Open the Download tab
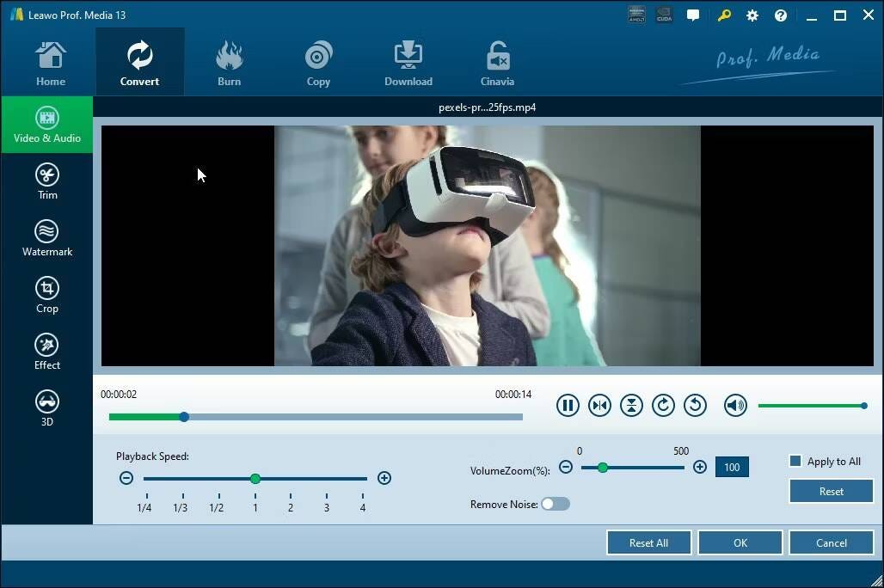The height and width of the screenshot is (588, 884). click(x=408, y=60)
